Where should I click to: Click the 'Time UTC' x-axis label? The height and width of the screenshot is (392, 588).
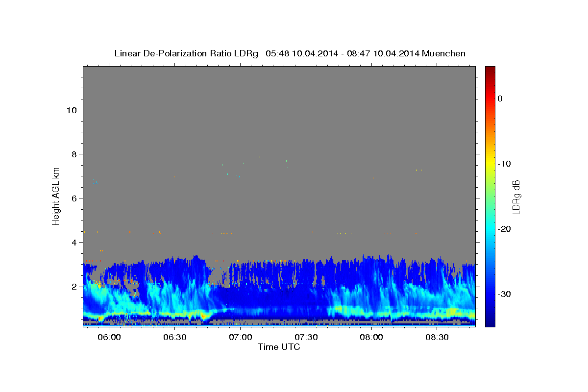[279, 347]
